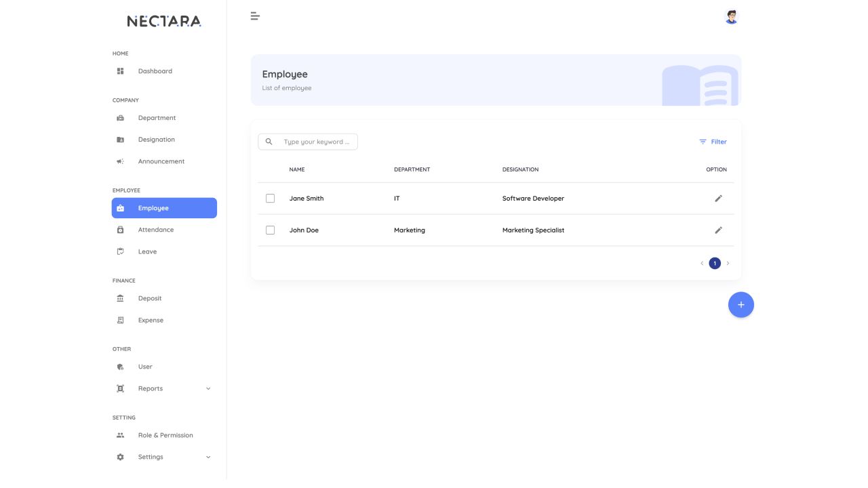Open Role & Permission settings
The image size is (868, 488).
tap(165, 435)
